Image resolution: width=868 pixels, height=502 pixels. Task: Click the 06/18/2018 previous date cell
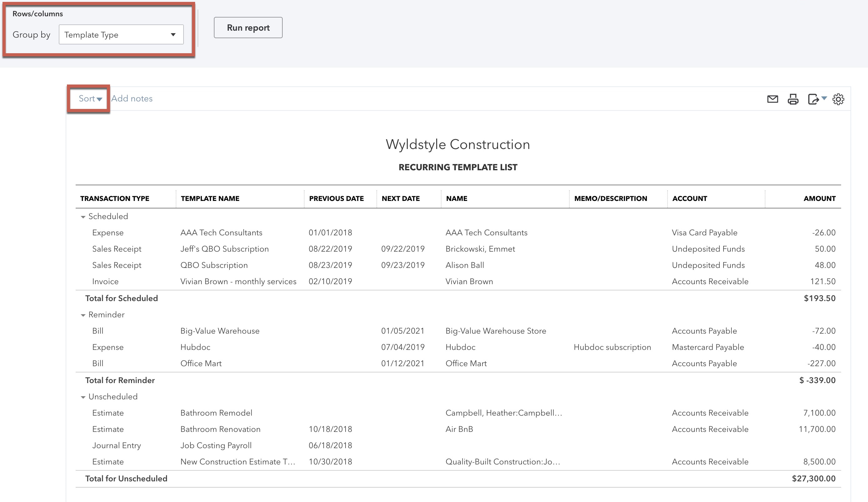pyautogui.click(x=330, y=445)
